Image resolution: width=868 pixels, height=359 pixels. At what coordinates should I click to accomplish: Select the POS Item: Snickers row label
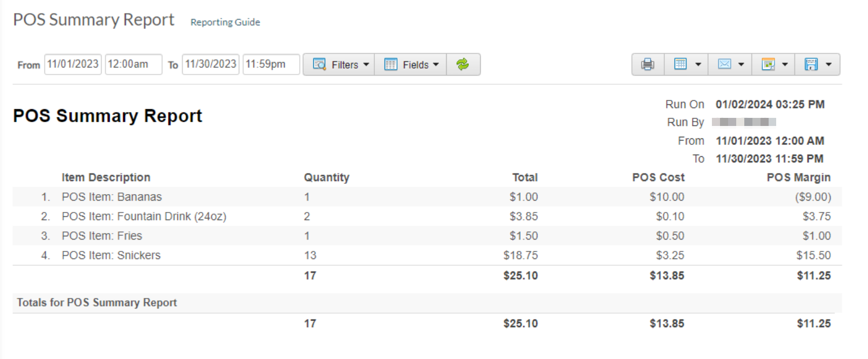[x=111, y=255]
